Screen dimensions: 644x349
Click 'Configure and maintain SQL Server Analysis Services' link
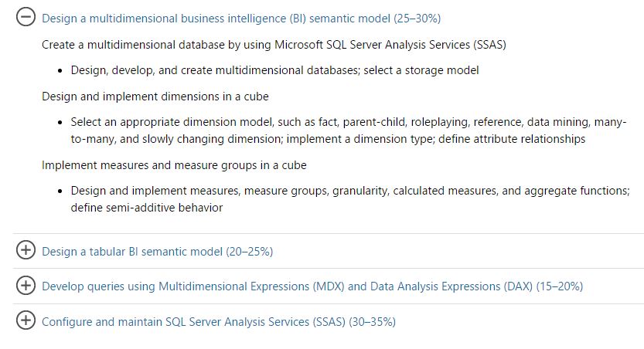click(x=218, y=321)
